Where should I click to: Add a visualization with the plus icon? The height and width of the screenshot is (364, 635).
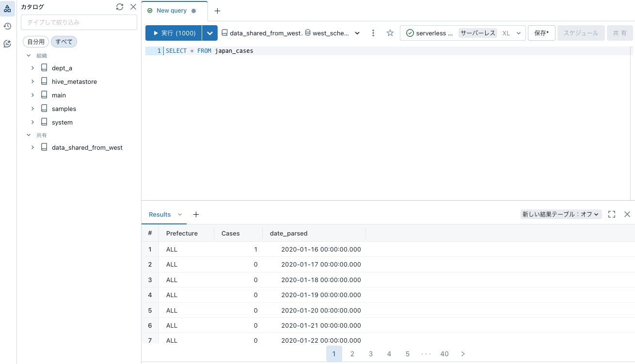click(x=196, y=214)
